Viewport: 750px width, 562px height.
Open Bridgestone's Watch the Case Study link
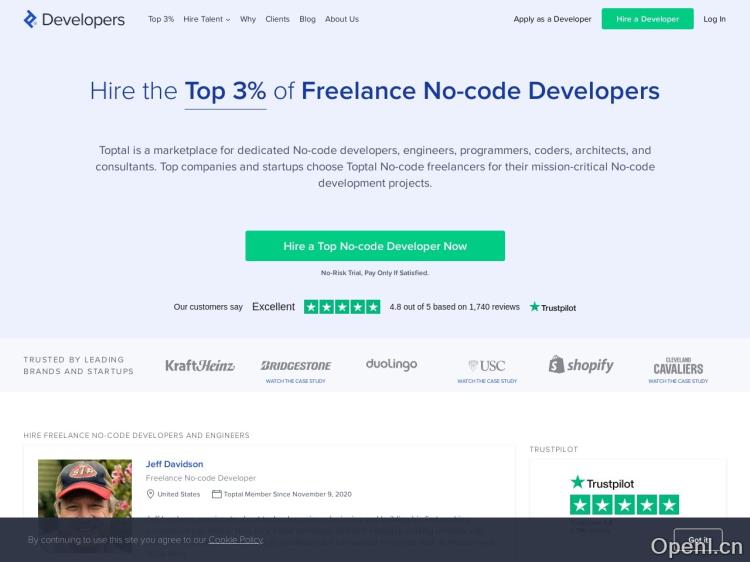point(296,381)
